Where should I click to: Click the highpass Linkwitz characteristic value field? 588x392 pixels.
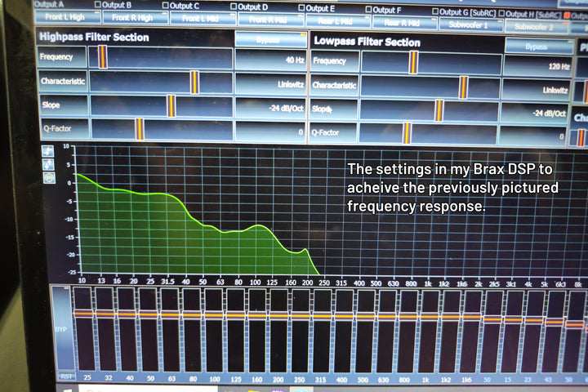(271, 84)
